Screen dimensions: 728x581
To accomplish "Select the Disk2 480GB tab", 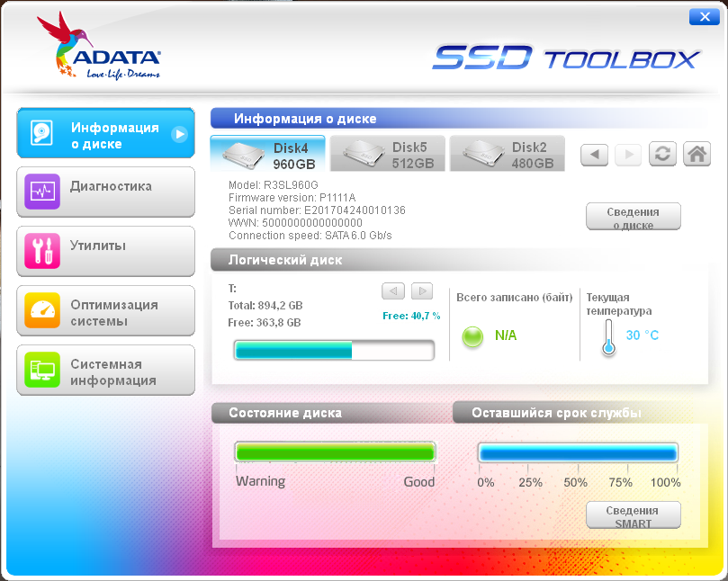I will [x=507, y=154].
